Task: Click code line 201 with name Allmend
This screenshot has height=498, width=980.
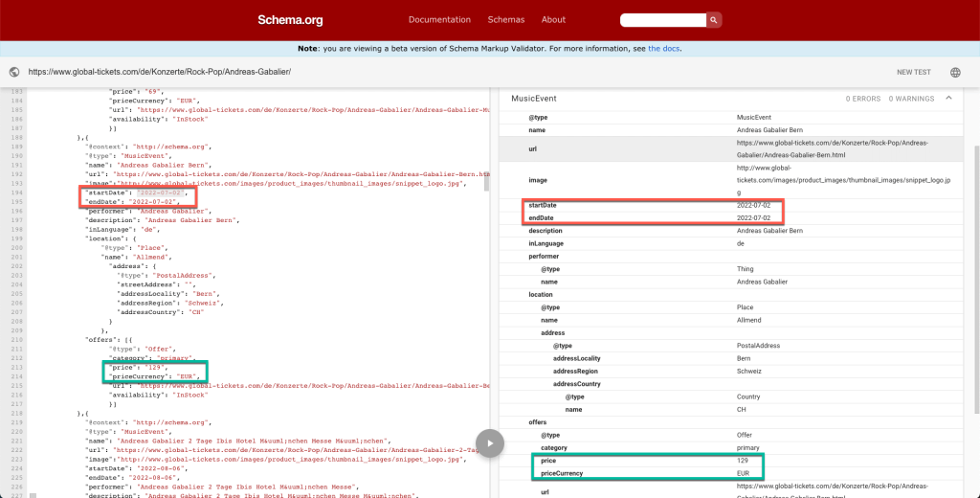Action: click(136, 257)
